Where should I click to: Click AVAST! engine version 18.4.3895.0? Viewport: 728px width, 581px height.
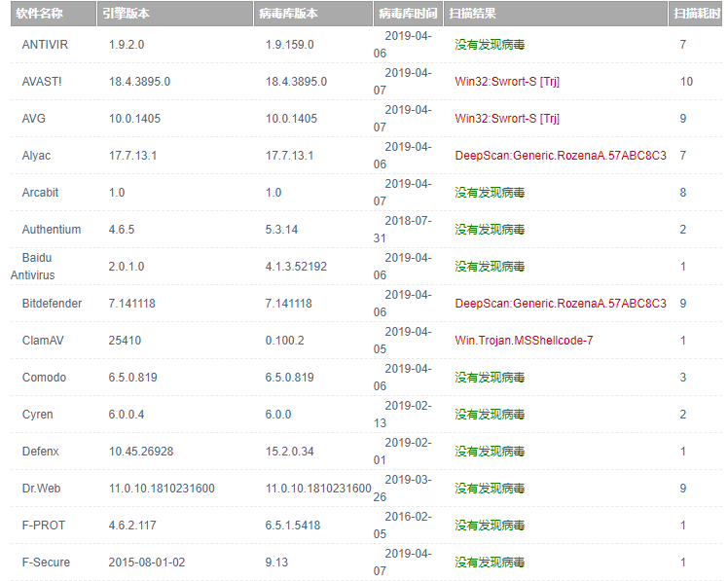[139, 82]
